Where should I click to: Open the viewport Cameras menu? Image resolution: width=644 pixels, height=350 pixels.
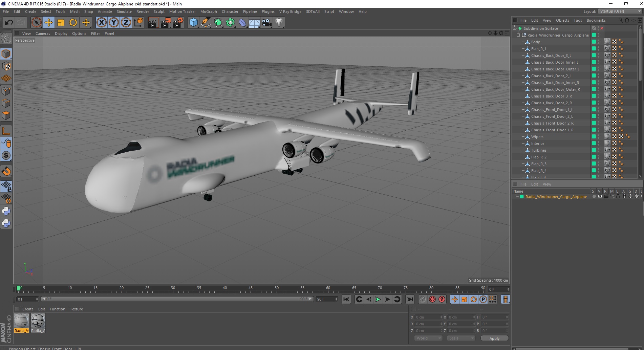pos(43,34)
